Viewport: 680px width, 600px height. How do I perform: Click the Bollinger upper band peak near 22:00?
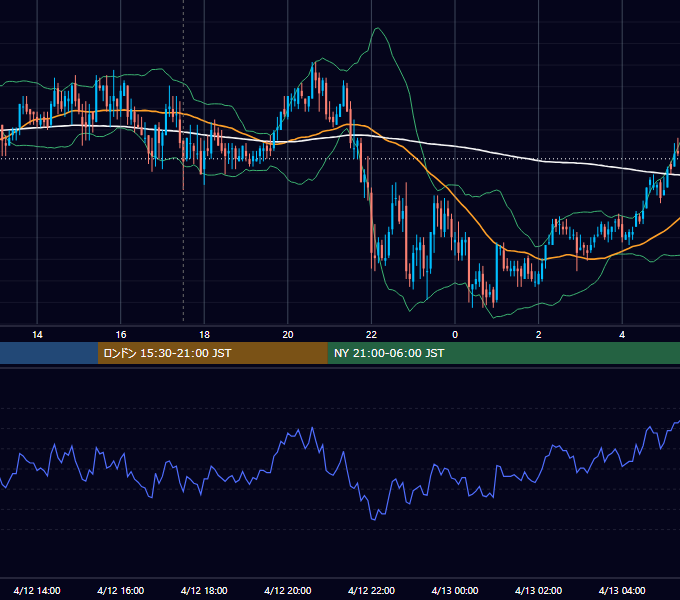378,28
